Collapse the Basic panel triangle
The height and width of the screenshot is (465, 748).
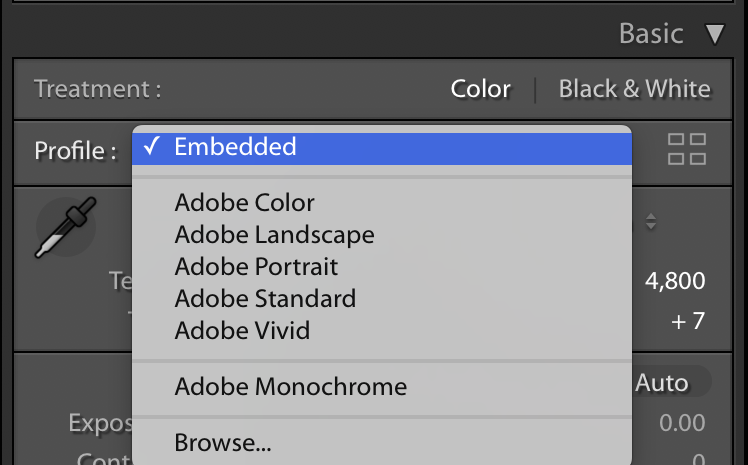713,35
